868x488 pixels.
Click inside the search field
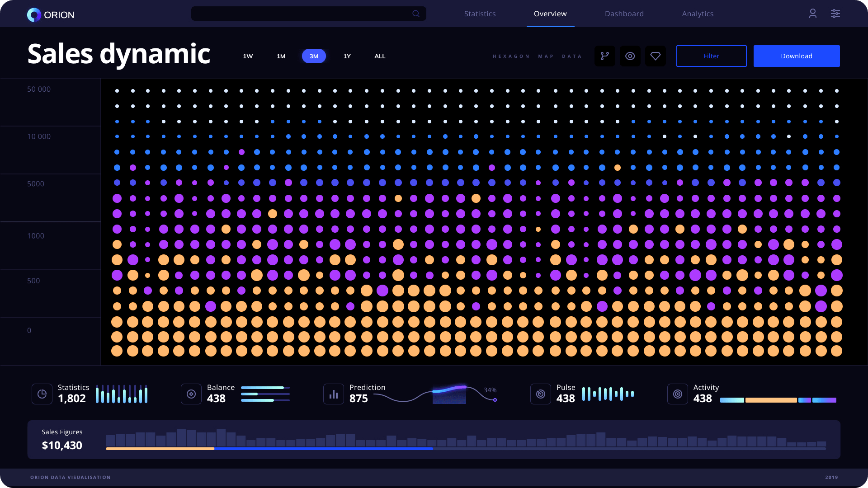(309, 14)
